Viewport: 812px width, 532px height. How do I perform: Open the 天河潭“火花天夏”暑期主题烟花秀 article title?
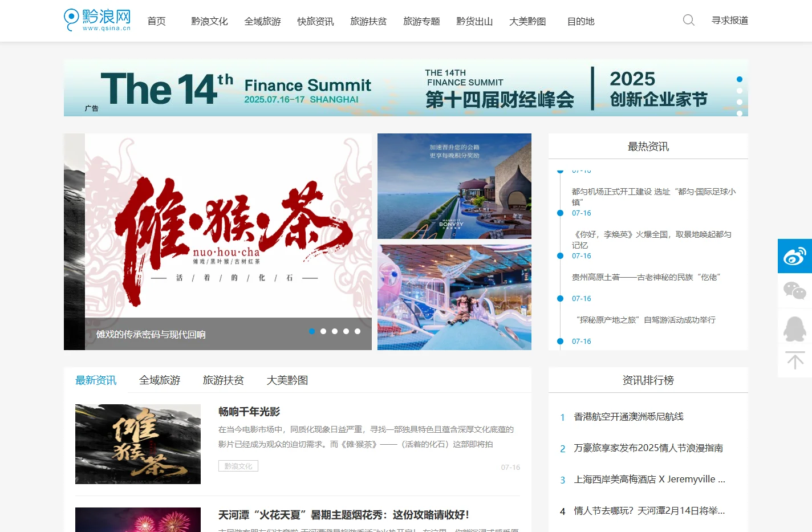point(344,515)
